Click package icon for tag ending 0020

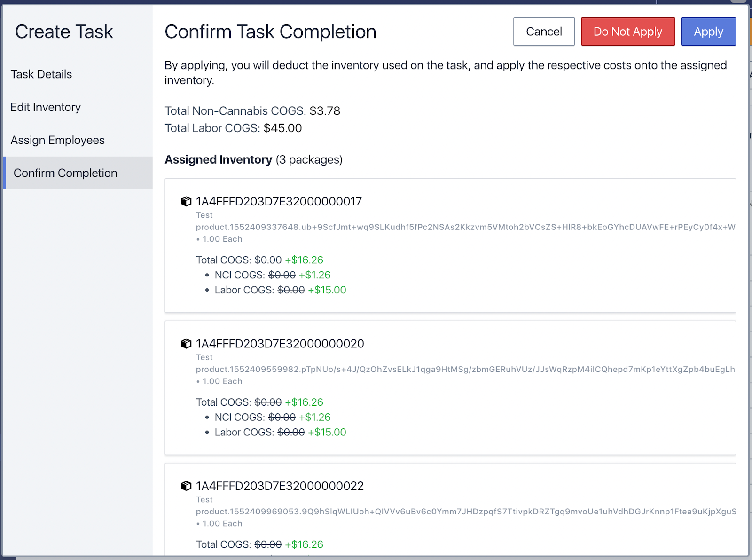point(186,344)
